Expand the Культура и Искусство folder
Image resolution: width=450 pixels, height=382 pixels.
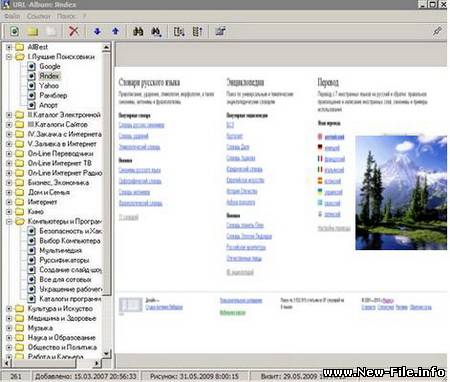pos(9,309)
